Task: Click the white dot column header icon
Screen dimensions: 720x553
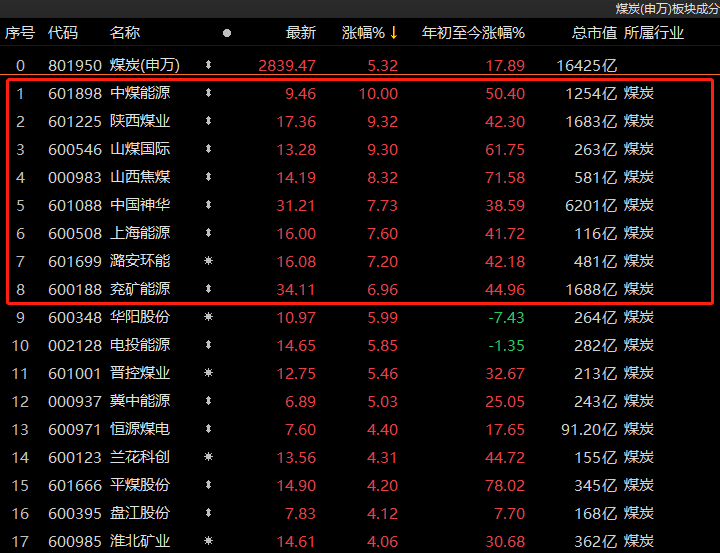Action: point(227,33)
